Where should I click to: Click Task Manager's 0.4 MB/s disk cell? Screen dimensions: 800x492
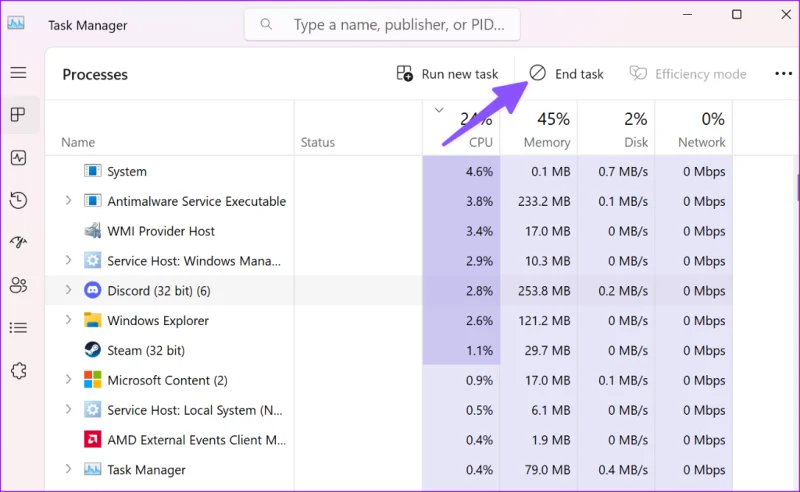[616, 469]
